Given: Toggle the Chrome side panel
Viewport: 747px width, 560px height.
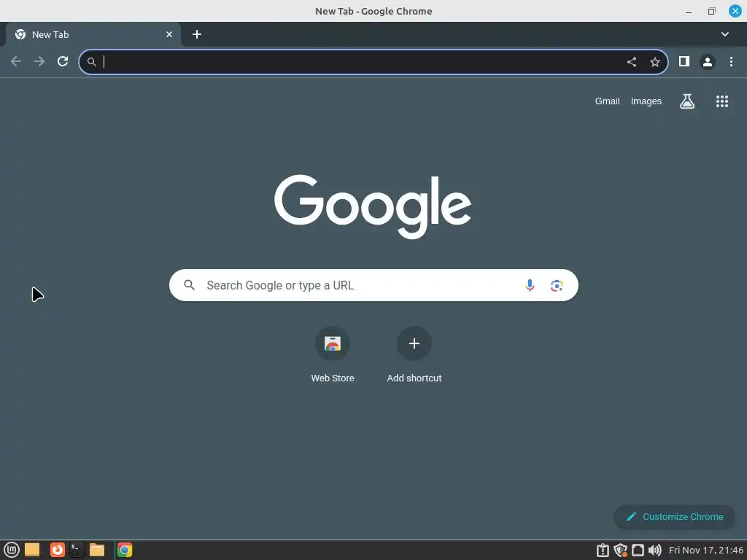Looking at the screenshot, I should point(684,61).
